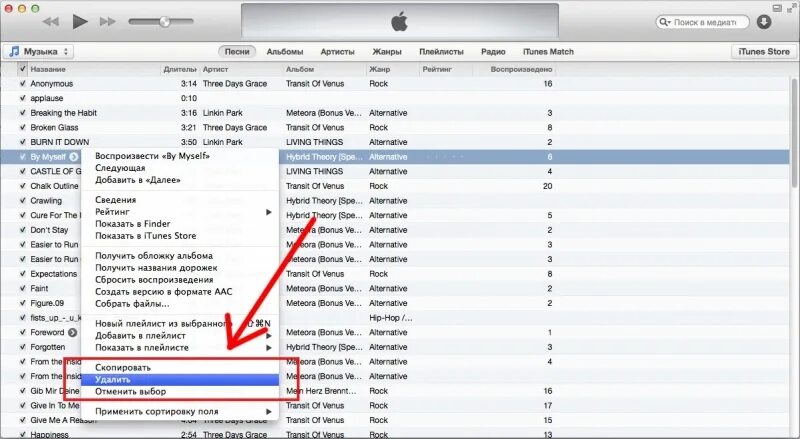Viewport: 800px width, 439px height.
Task: Choose Отменить выбор menu item
Action: tap(180, 391)
